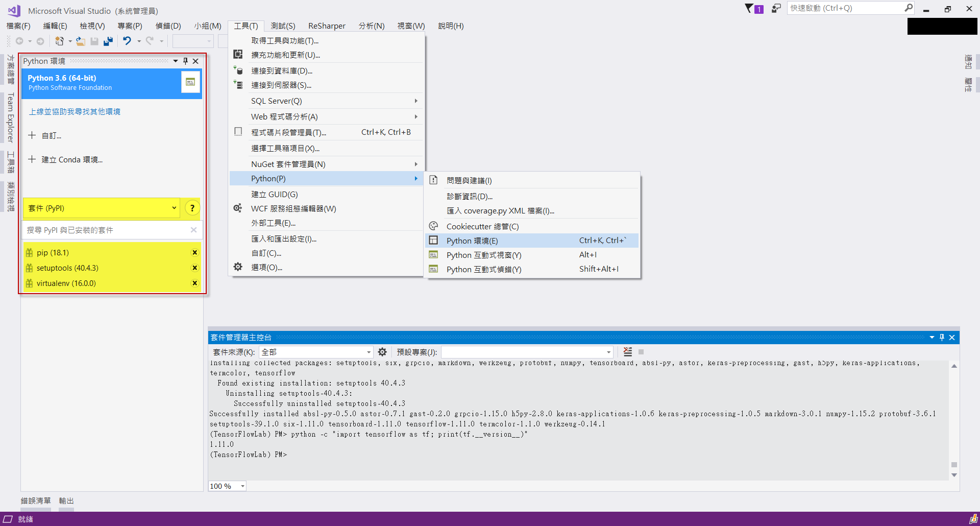Click the console scrollbar up arrow
The image size is (980, 526).
click(x=954, y=366)
